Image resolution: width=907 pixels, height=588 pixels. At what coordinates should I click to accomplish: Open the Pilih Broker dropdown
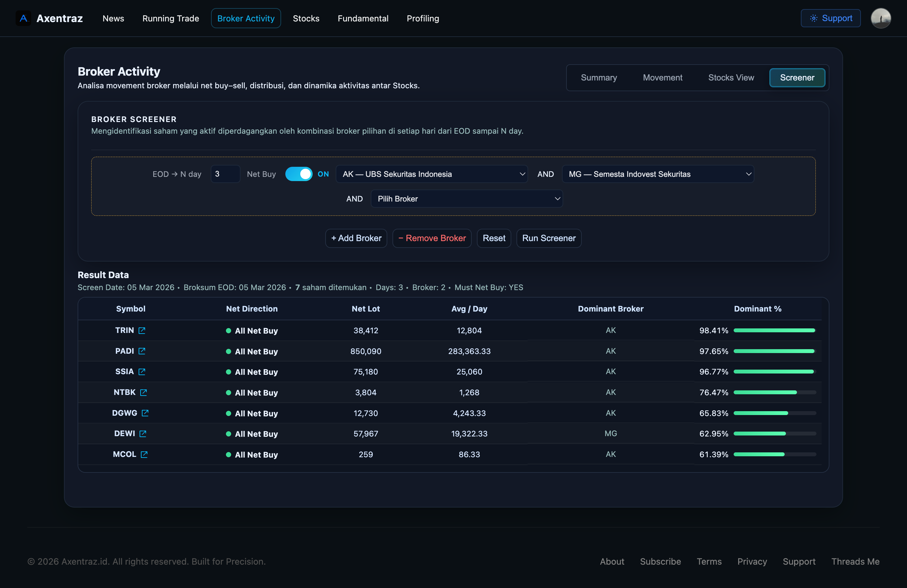coord(466,199)
